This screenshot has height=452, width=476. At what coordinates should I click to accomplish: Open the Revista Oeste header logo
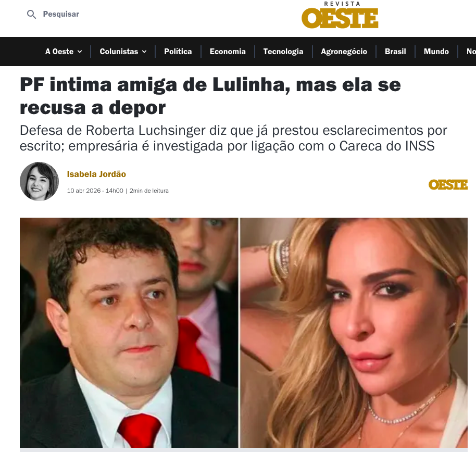pyautogui.click(x=340, y=15)
